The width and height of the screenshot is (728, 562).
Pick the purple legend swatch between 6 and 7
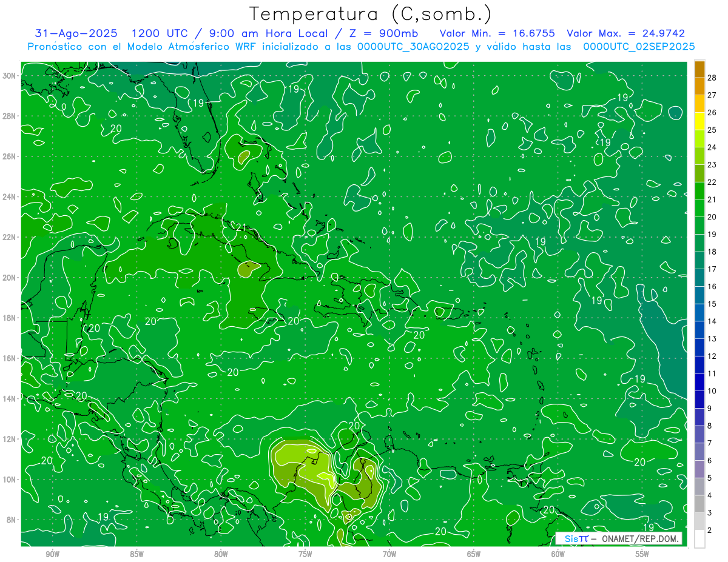point(699,452)
